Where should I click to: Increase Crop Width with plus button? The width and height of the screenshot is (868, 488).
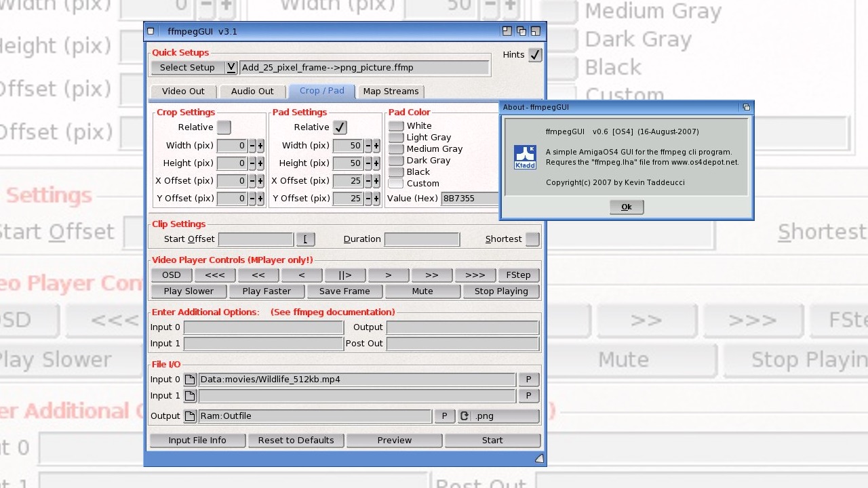point(260,146)
